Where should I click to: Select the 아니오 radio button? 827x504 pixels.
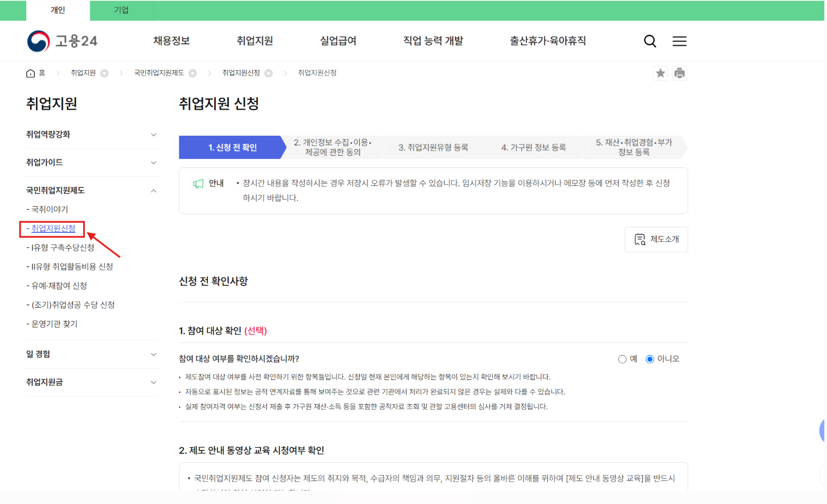[650, 359]
